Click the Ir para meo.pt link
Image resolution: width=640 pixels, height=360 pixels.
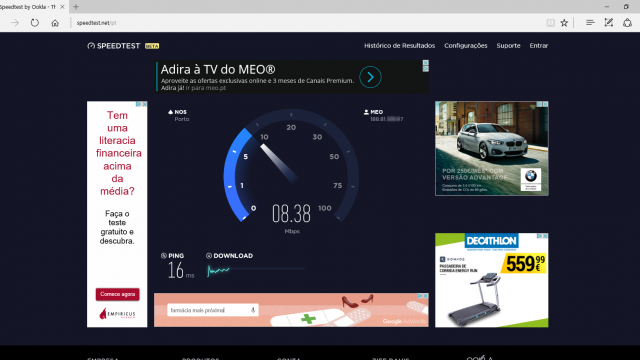click(206, 88)
